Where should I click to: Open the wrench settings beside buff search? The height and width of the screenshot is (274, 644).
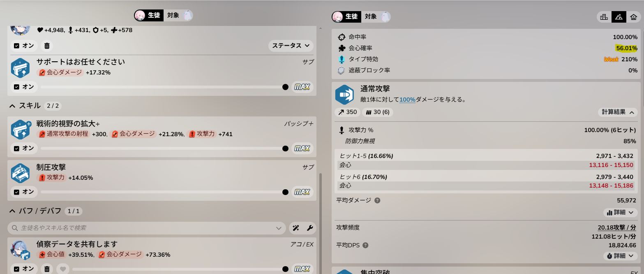[x=310, y=228]
